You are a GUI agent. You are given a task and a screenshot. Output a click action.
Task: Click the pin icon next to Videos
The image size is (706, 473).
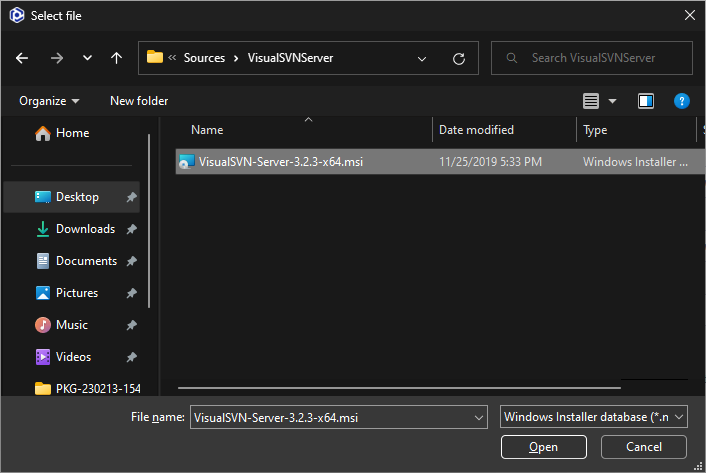coord(131,357)
